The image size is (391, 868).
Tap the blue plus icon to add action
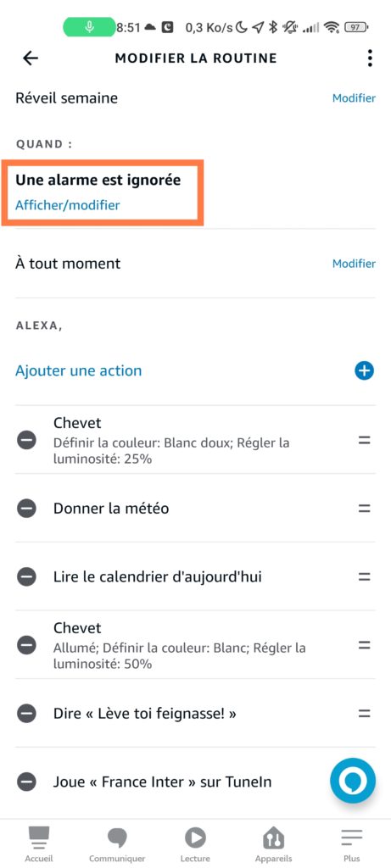pos(364,371)
